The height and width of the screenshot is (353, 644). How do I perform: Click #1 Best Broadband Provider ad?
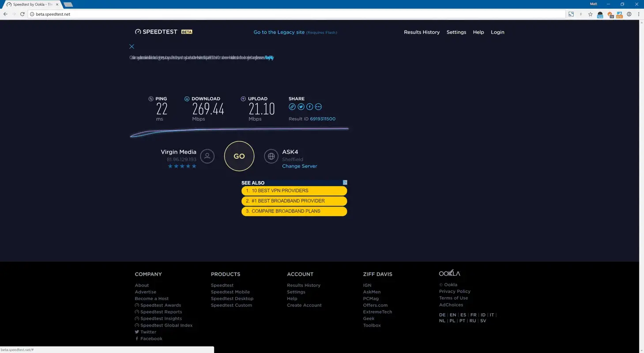pos(294,201)
